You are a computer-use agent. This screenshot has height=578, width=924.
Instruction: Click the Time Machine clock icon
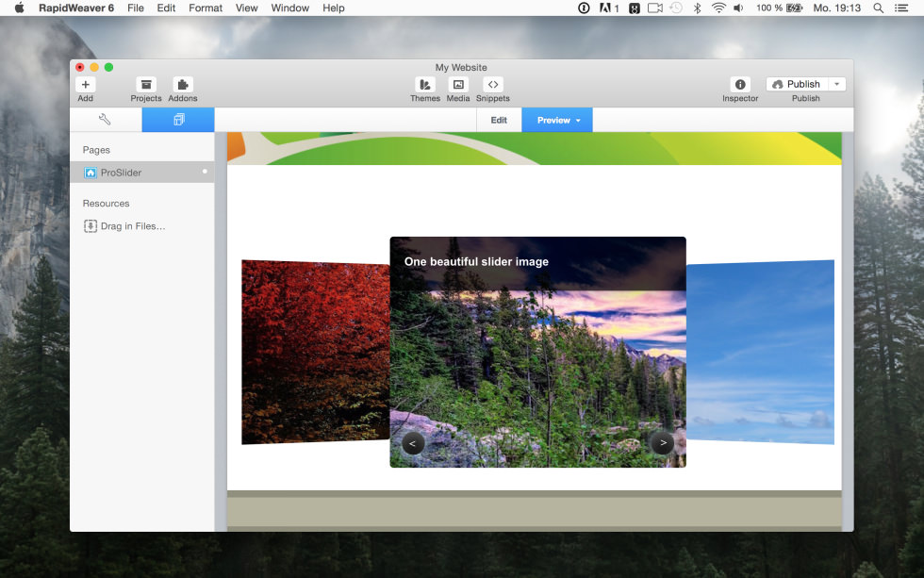coord(676,8)
